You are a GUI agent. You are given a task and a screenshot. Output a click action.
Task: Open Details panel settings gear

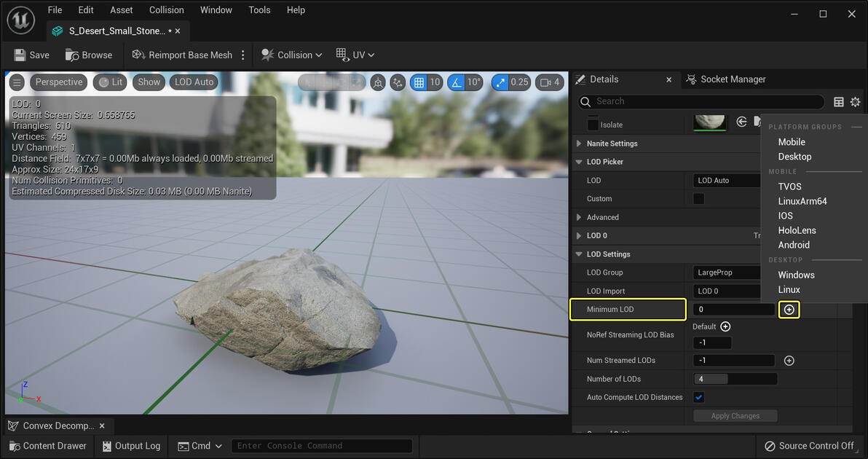[x=856, y=102]
